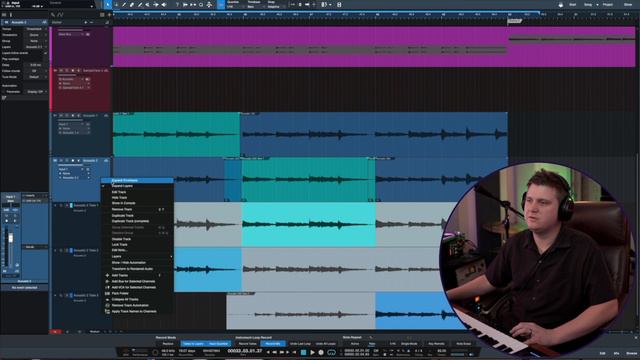Open the Tempo Timestretch dropdown in inspector
The image size is (640, 360).
pos(35,29)
